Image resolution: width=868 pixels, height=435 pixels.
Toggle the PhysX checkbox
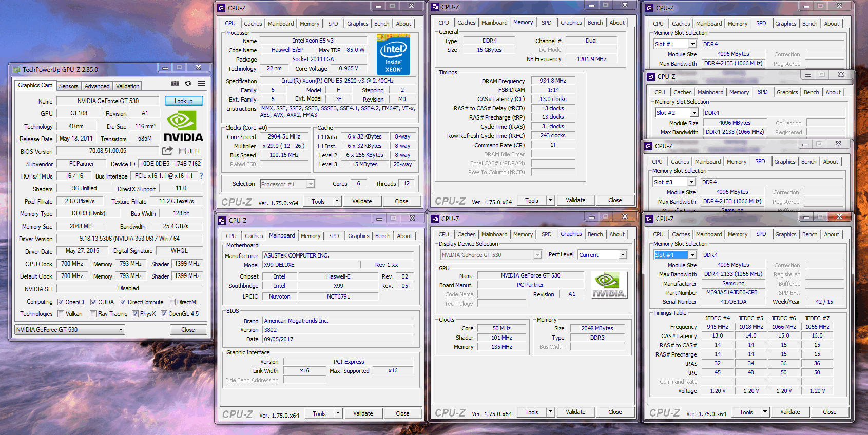[135, 314]
